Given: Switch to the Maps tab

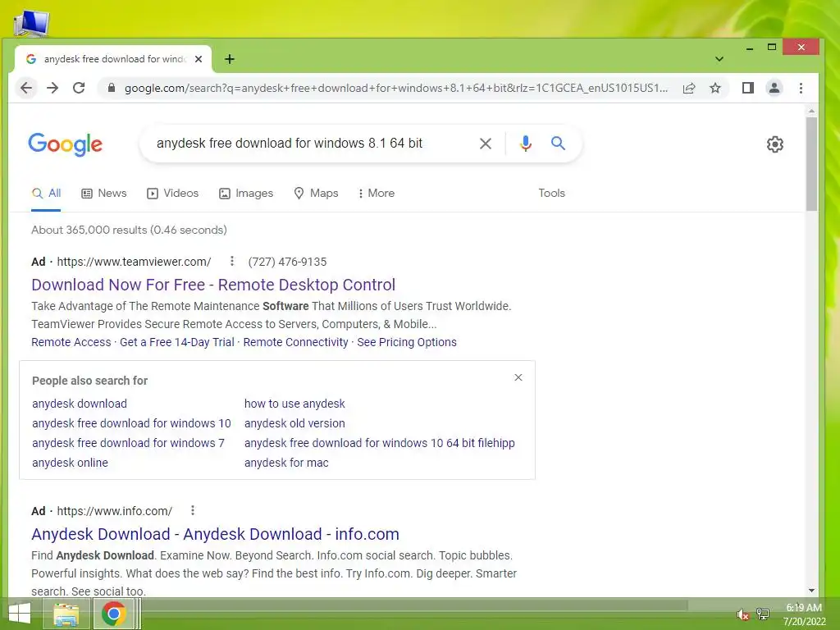Looking at the screenshot, I should coord(316,194).
